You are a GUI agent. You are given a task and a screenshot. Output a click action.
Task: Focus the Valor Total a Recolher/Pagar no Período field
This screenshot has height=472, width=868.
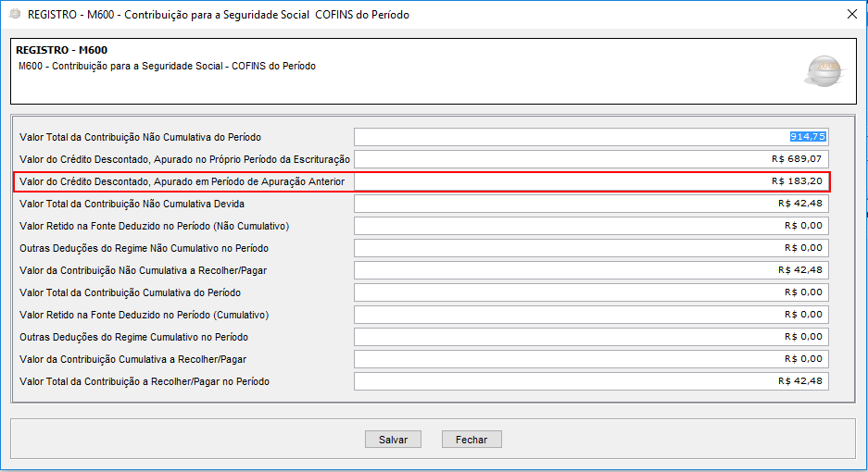click(x=591, y=381)
